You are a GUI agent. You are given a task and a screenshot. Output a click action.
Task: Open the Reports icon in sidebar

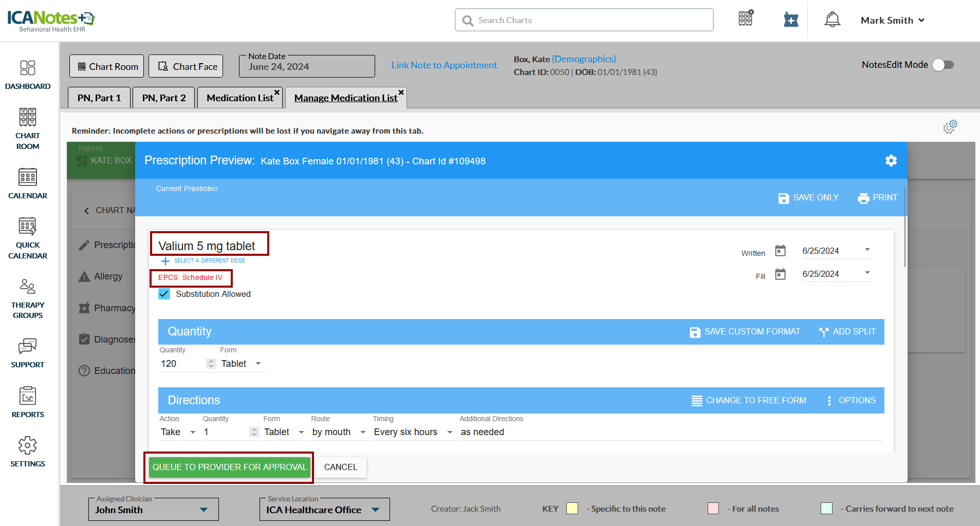point(28,402)
